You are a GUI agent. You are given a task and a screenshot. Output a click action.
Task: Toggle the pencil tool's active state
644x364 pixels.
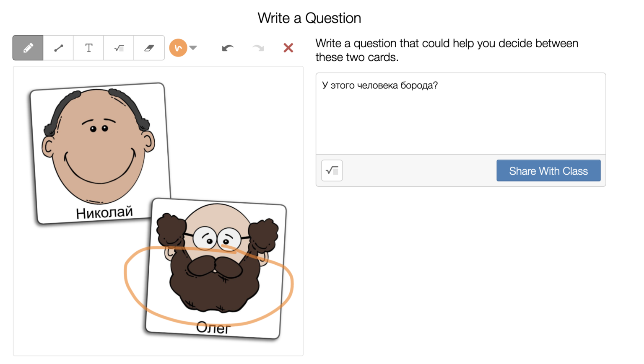28,47
